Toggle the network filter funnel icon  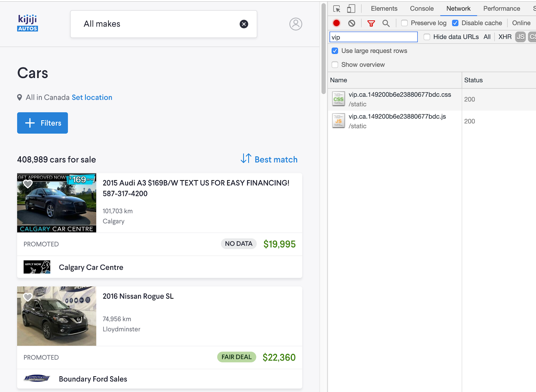[x=371, y=23]
